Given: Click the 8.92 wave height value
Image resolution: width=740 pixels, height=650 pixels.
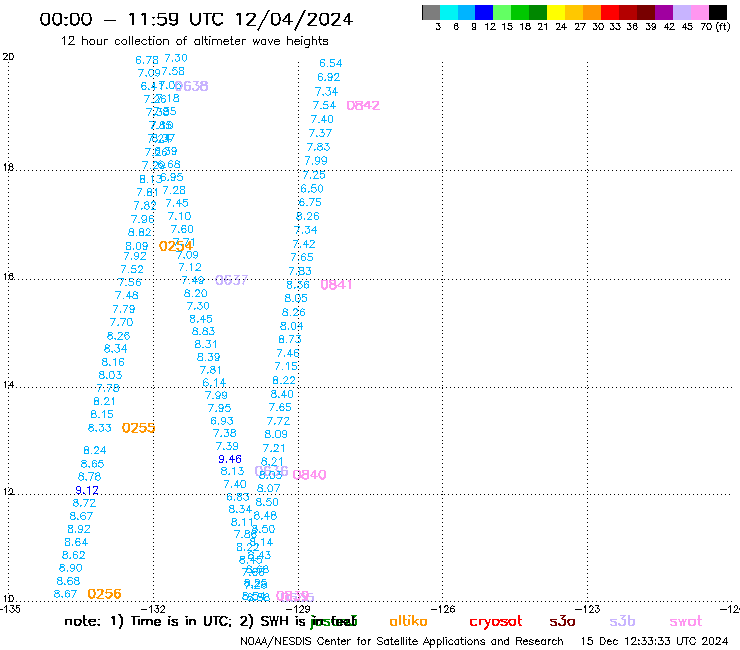Looking at the screenshot, I should point(79,529).
